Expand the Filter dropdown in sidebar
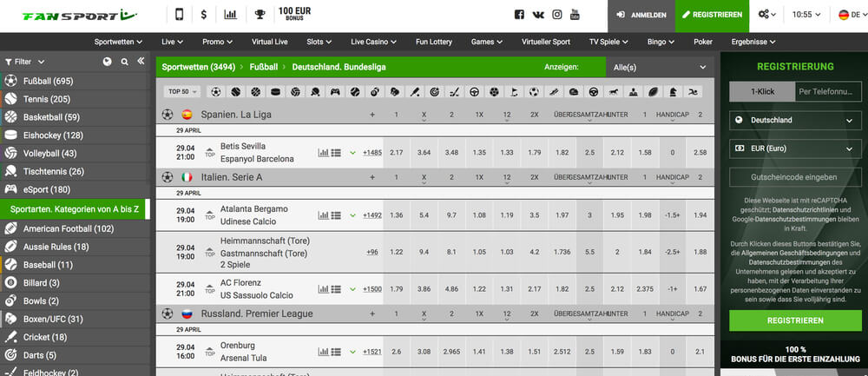This screenshot has height=376, width=868. [x=25, y=62]
